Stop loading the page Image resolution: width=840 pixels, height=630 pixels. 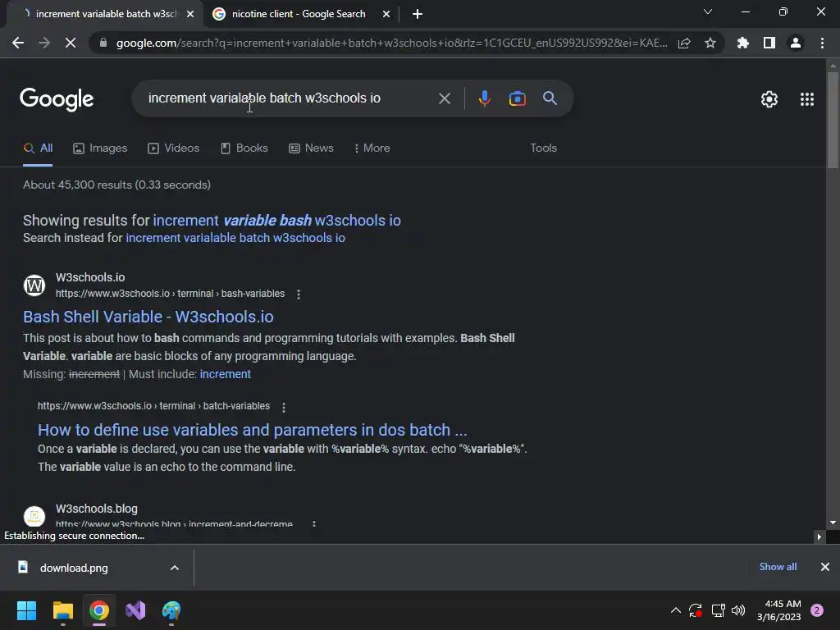(71, 43)
